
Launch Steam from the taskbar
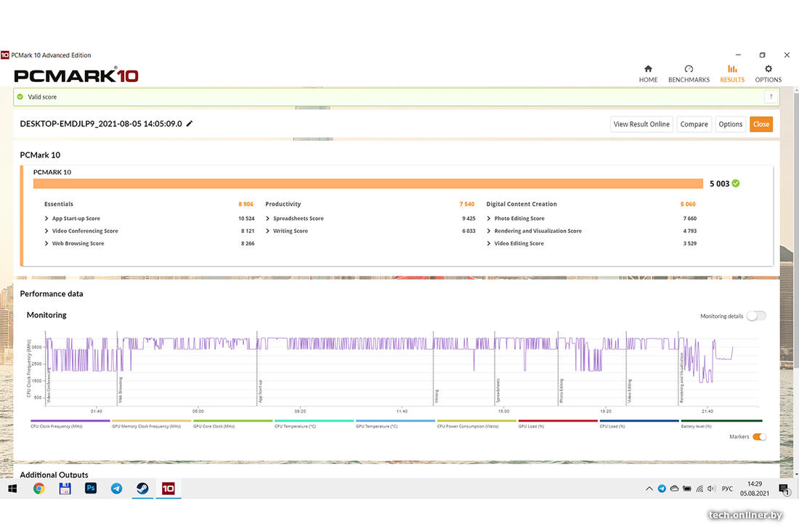[142, 488]
